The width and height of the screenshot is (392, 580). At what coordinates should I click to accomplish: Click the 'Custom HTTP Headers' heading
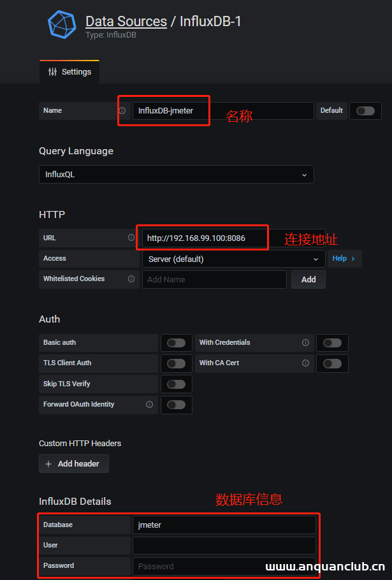pyautogui.click(x=80, y=443)
